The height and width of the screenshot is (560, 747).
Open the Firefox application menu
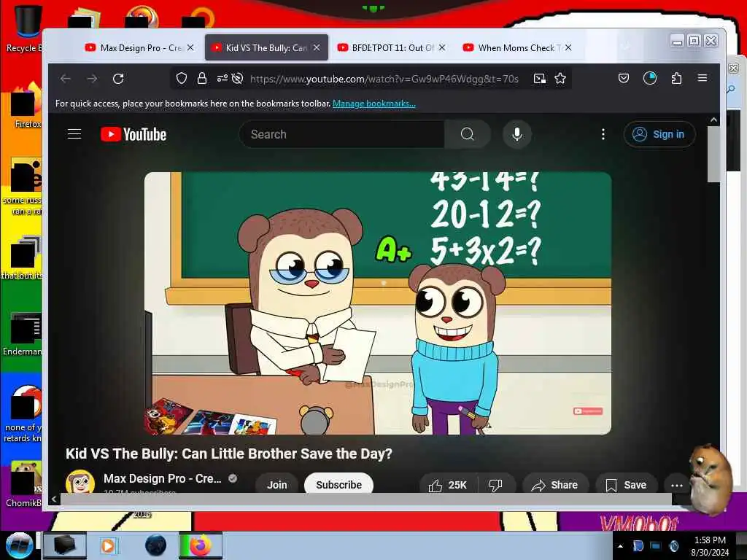click(703, 78)
